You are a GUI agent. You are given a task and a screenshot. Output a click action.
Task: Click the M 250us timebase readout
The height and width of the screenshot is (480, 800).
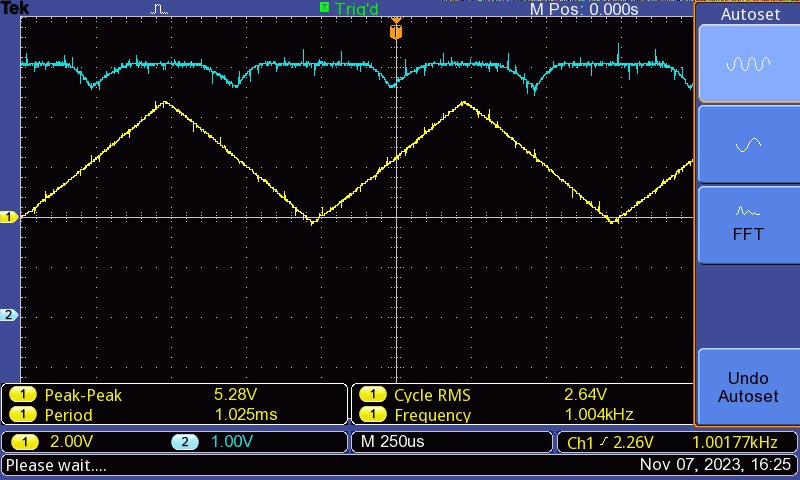point(395,442)
